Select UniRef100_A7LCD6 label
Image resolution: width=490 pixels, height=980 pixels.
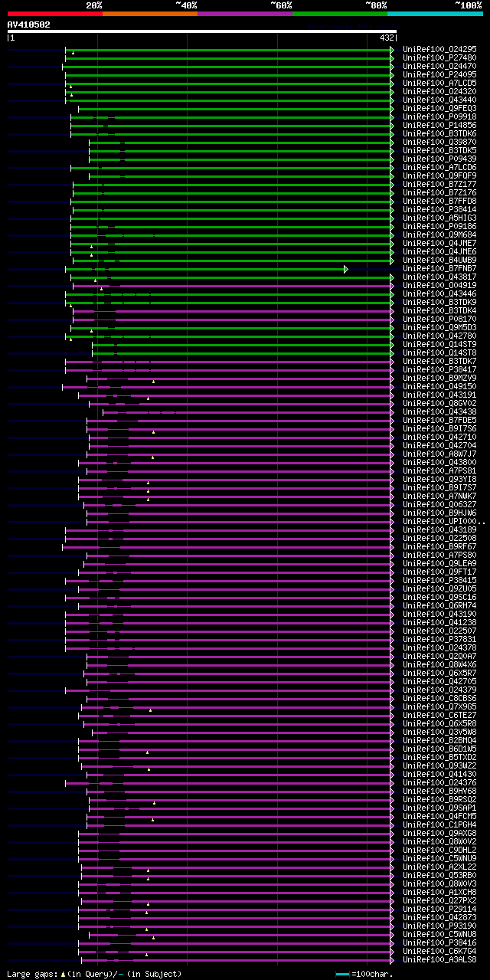439,167
